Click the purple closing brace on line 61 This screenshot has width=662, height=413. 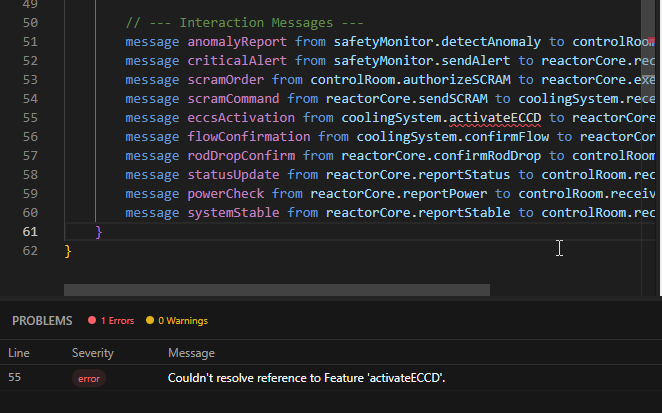click(x=99, y=232)
